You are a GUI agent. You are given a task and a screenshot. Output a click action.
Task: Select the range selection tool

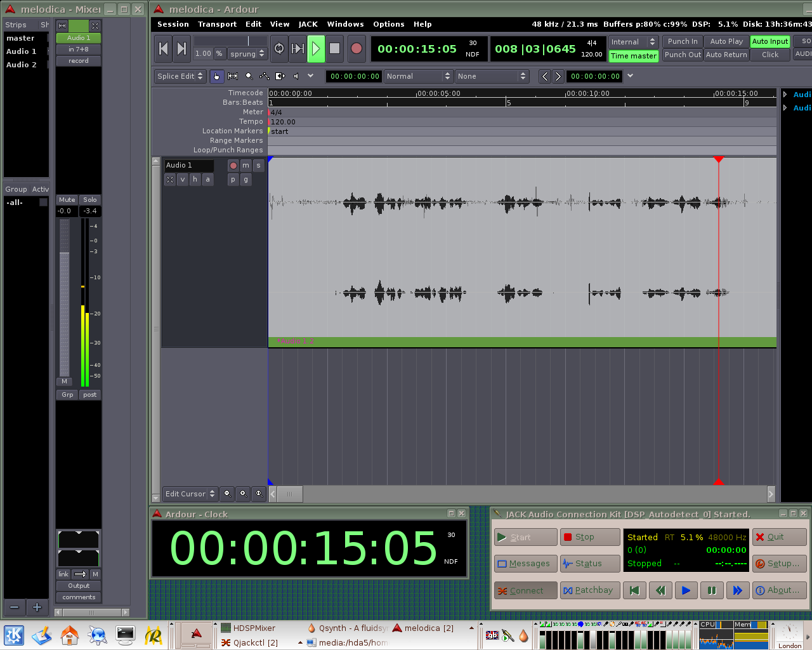(233, 76)
